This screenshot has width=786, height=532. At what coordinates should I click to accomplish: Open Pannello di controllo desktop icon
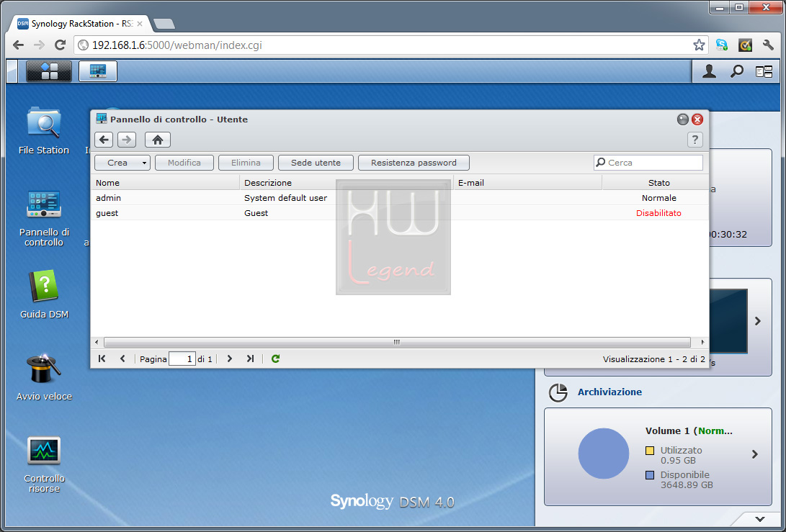coord(44,218)
